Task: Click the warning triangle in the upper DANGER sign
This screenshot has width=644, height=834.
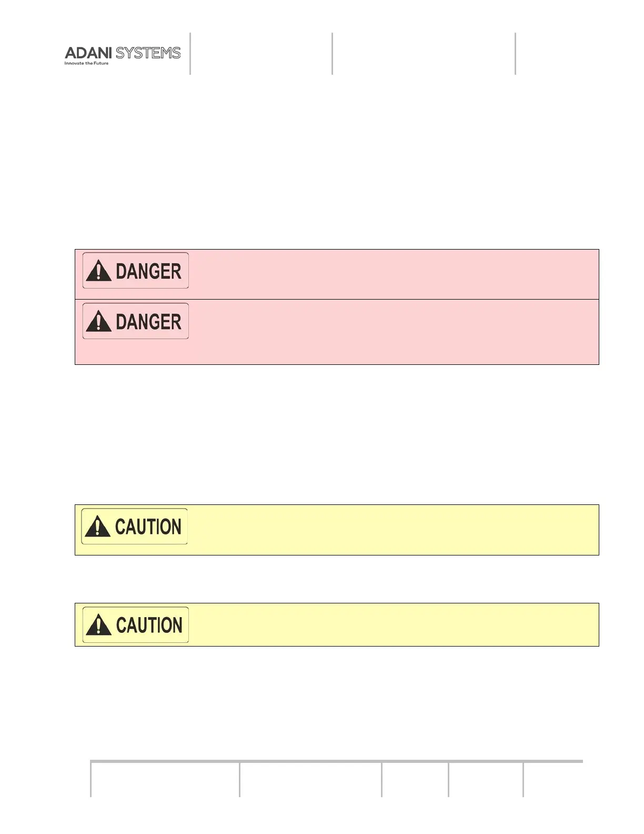Action: [98, 271]
